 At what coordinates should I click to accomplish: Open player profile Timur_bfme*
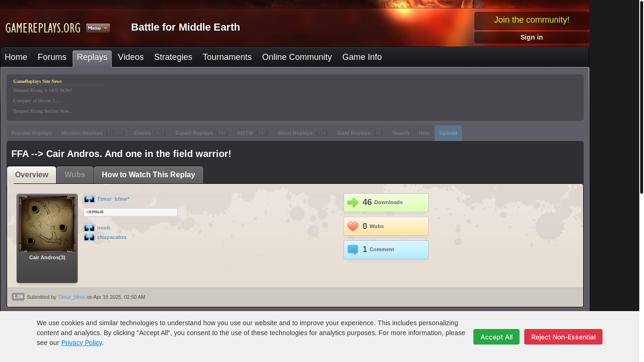click(x=113, y=199)
